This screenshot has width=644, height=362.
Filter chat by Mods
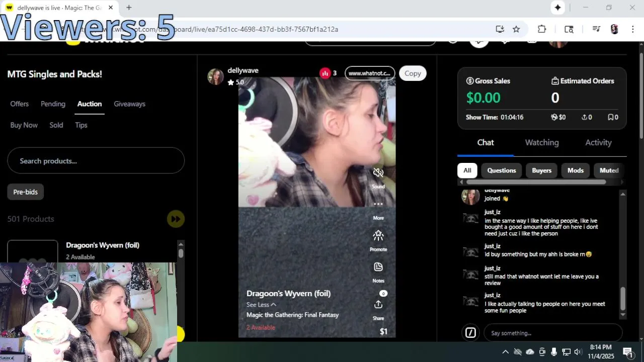(x=576, y=170)
